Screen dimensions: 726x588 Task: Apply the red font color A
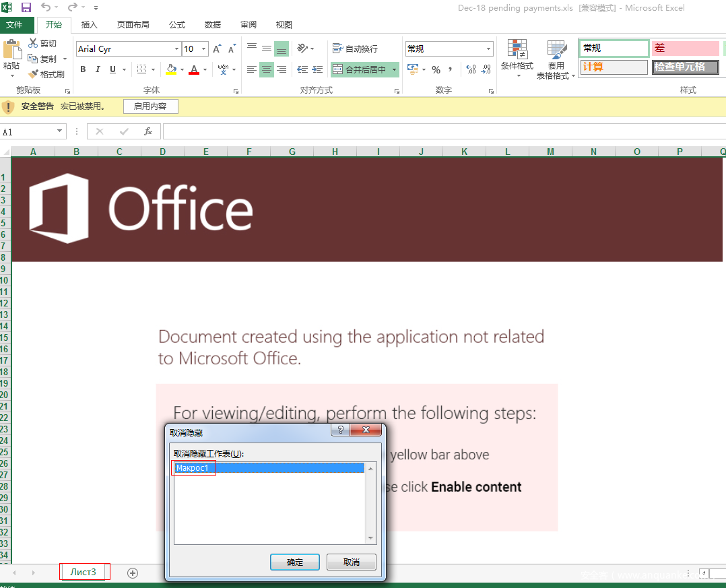[195, 69]
